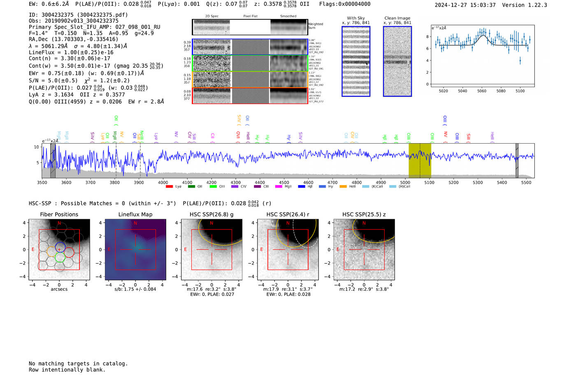This screenshot has height=392, width=576.
Task: Open the HSC SSP(26.4) r image
Action: click(288, 250)
